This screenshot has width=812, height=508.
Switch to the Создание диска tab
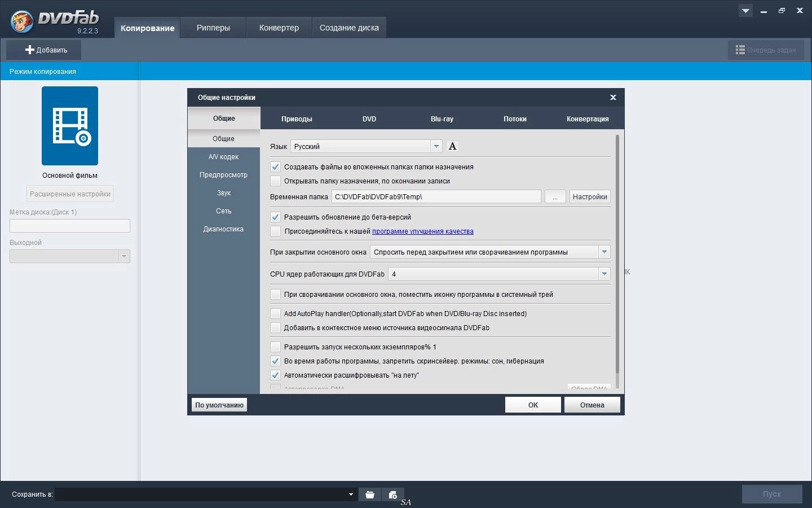point(349,28)
